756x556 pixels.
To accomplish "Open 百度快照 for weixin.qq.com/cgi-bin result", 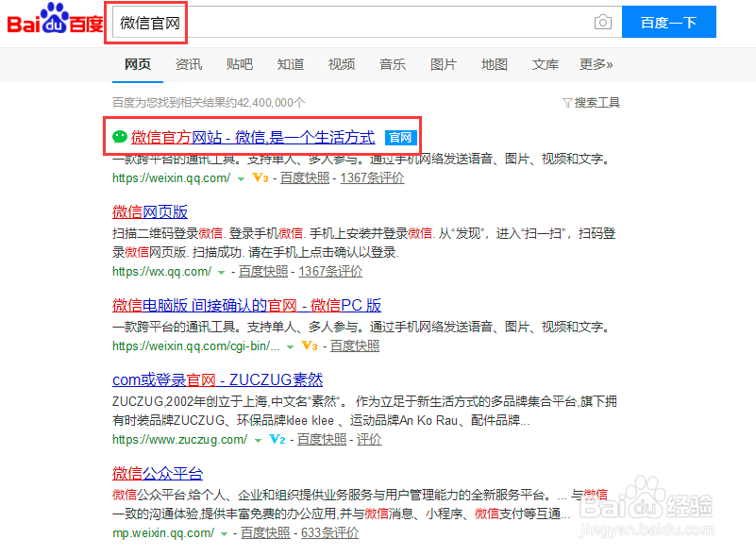I will [355, 345].
